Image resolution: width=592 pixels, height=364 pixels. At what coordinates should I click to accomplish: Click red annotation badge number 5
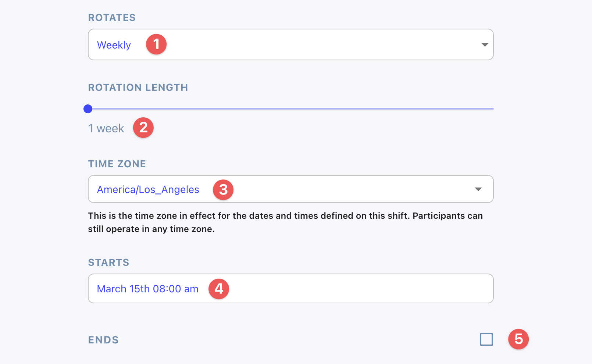518,339
